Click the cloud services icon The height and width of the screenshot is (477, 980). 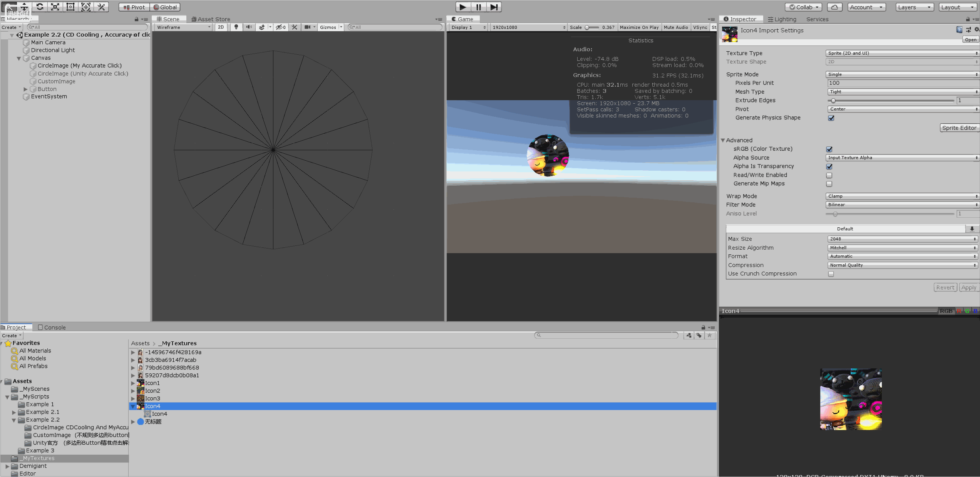[834, 7]
